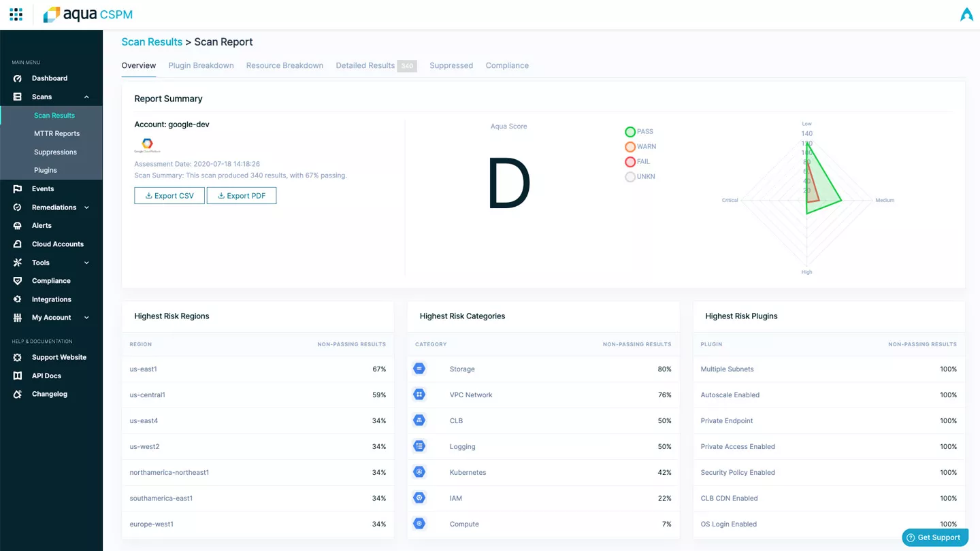Click the Cloud Accounts sidebar icon
This screenshot has width=980, height=551.
click(18, 244)
